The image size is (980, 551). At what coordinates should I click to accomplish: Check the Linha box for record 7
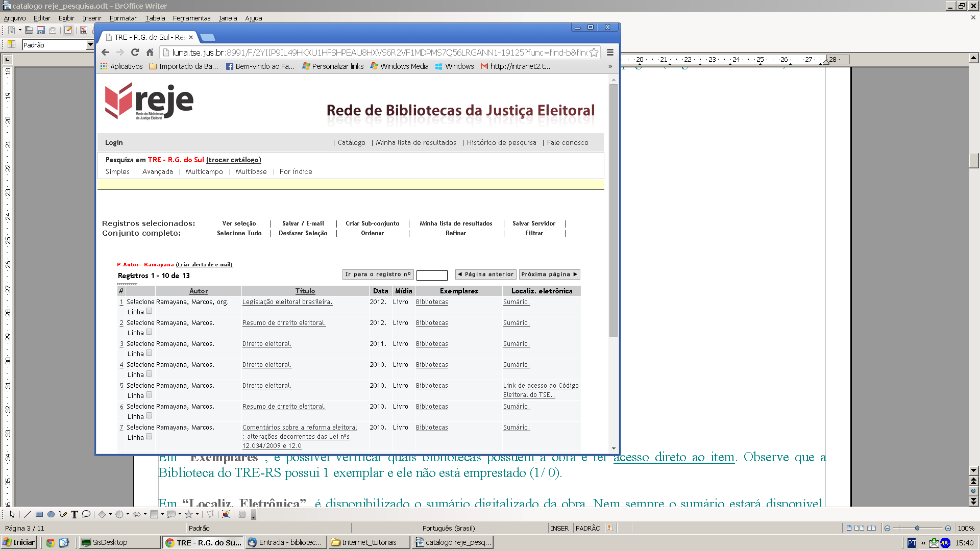tap(149, 436)
